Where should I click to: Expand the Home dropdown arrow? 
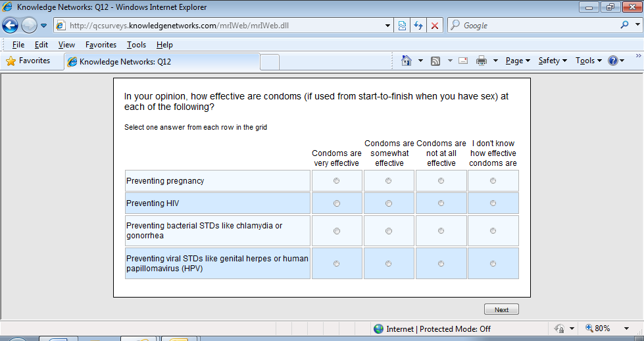click(420, 61)
